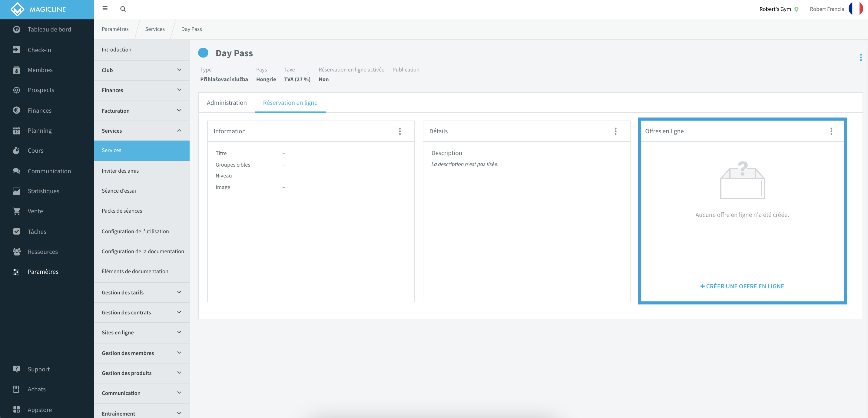Open Services breadcrumb link
This screenshot has height=418, width=868.
[x=155, y=29]
